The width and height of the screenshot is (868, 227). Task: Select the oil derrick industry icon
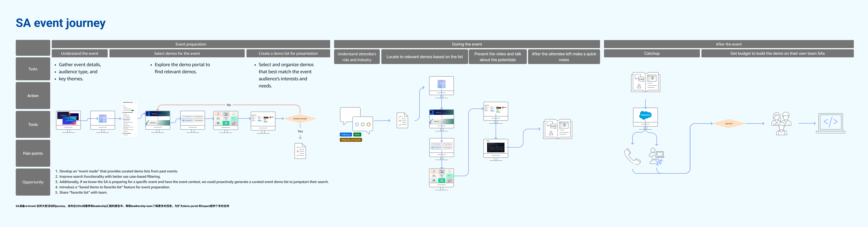click(226, 114)
